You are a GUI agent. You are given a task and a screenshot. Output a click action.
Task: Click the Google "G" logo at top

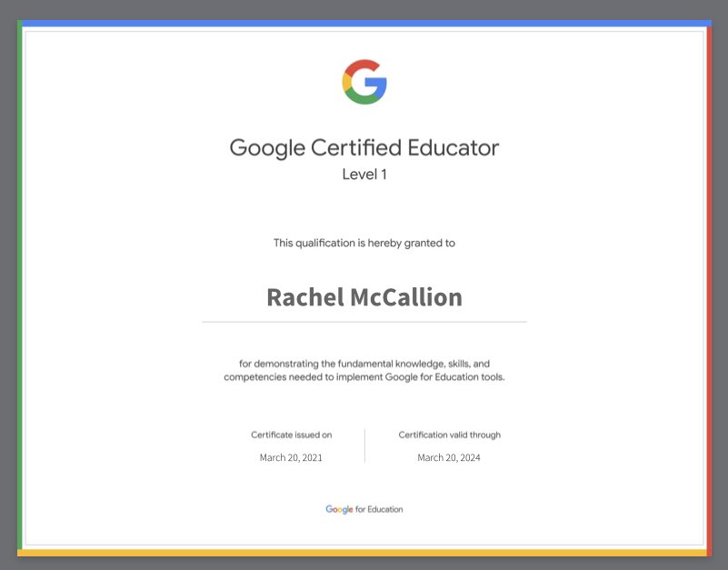coord(364,82)
